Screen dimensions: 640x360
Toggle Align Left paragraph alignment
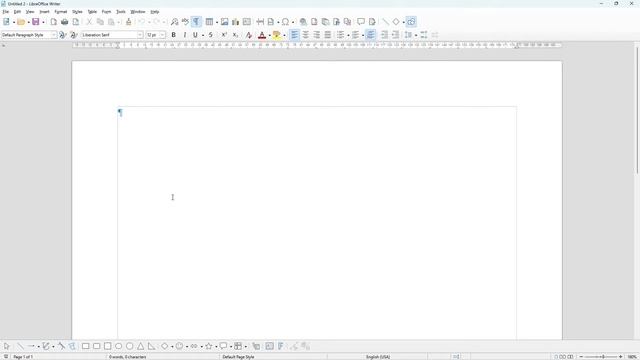[294, 35]
